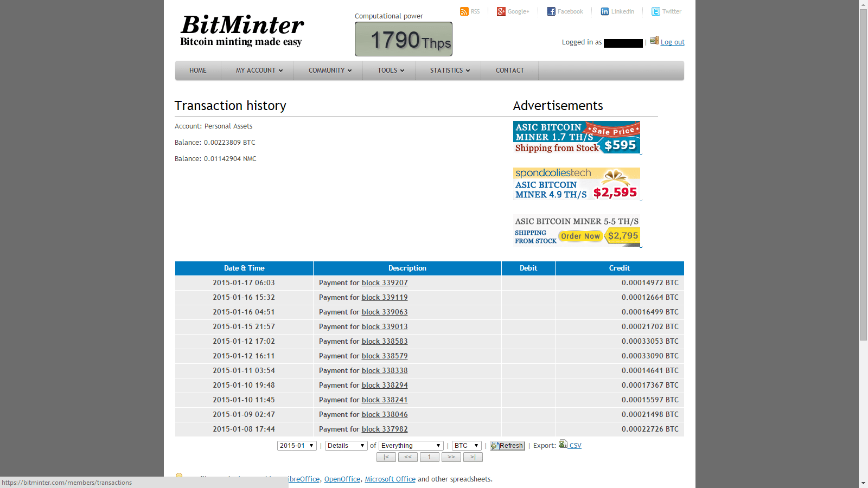Open the RSS feed icon

click(464, 11)
